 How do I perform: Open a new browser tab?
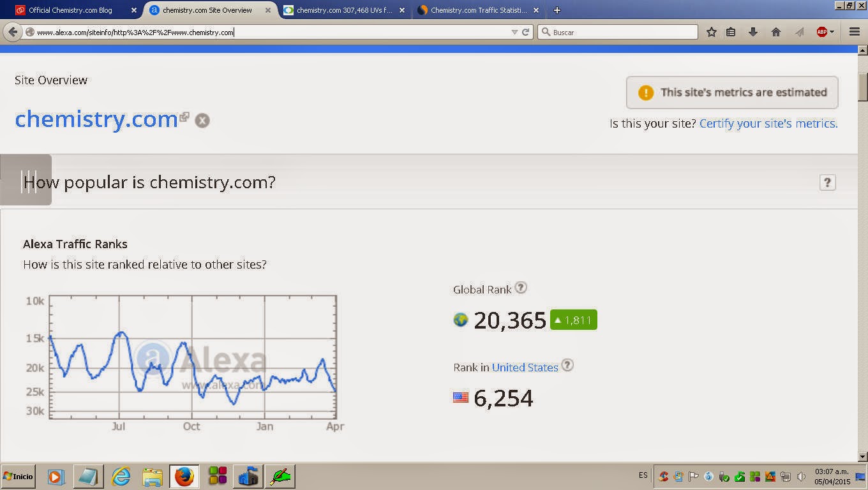557,10
